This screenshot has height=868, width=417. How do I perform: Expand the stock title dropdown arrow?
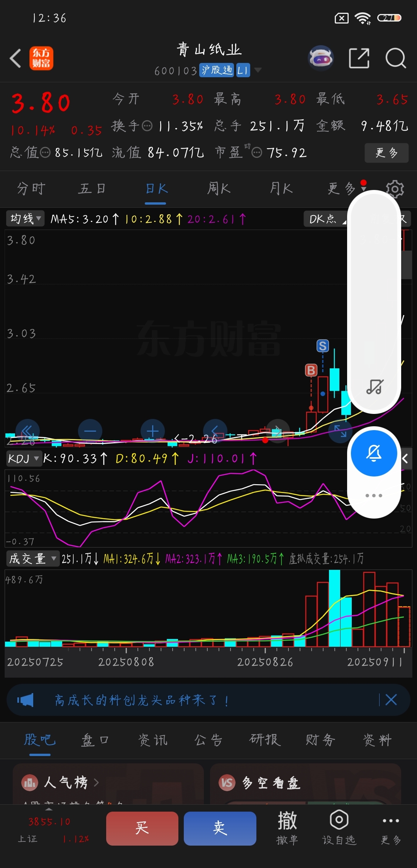pos(258,70)
